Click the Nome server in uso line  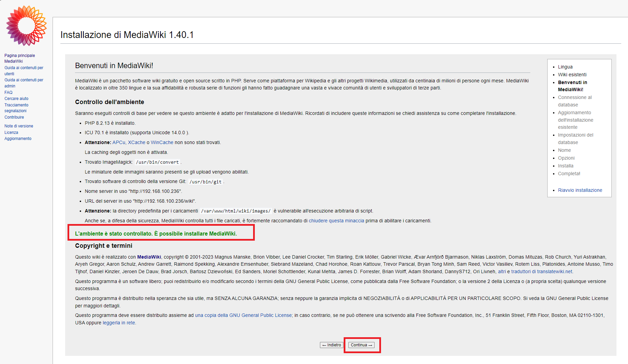tap(133, 191)
